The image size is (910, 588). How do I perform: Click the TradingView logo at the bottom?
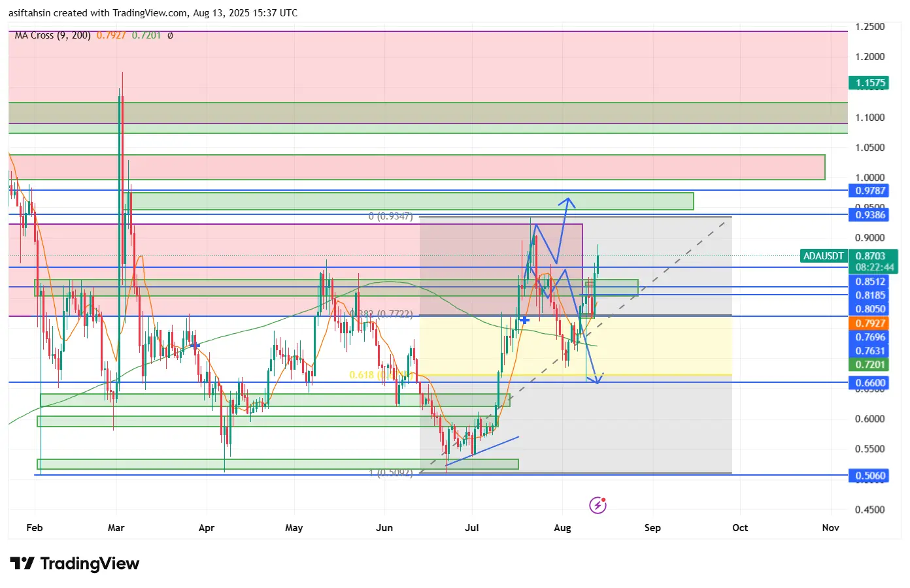(x=75, y=564)
